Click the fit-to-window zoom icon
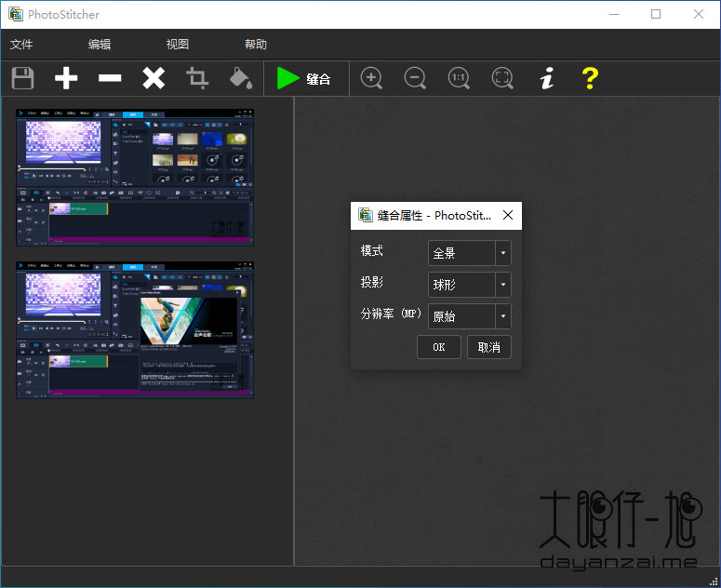Screen dimensions: 721x588 pos(502,78)
